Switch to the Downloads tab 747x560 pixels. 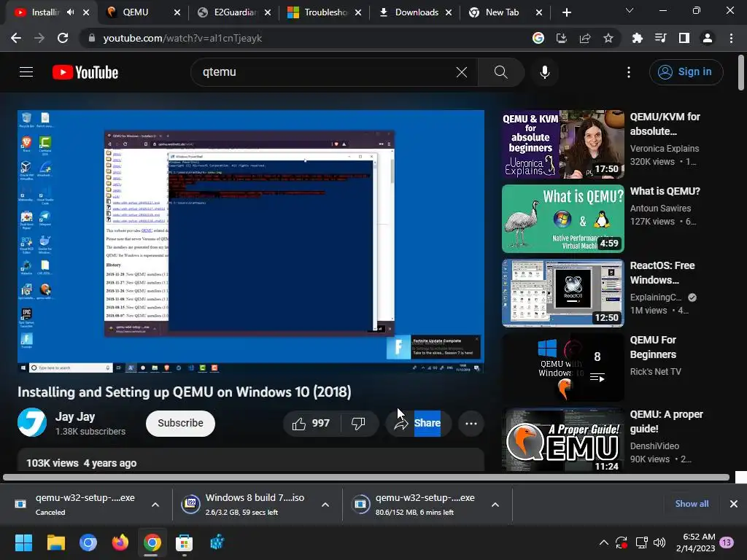(x=415, y=12)
